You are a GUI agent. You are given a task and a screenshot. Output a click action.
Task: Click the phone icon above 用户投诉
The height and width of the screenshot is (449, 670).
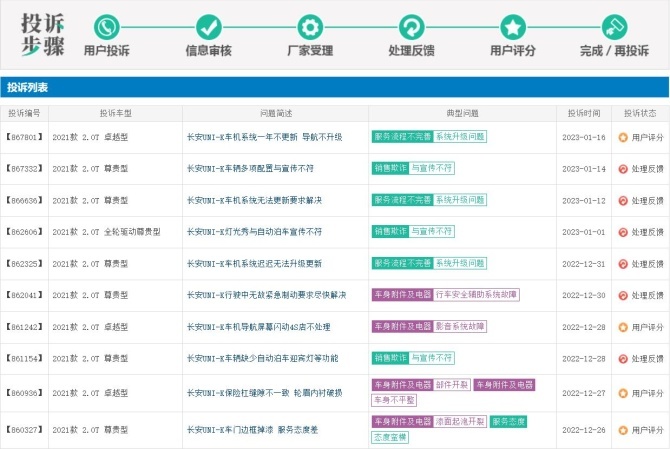(107, 27)
